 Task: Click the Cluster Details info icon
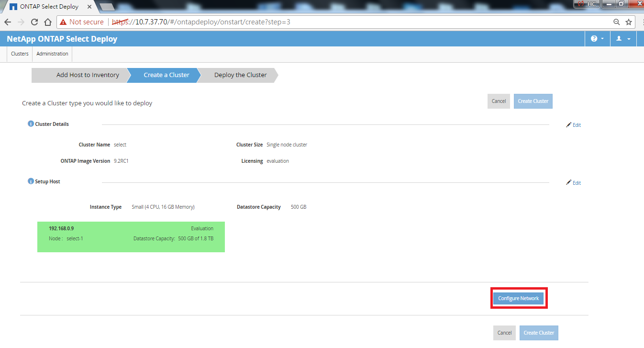[x=31, y=124]
